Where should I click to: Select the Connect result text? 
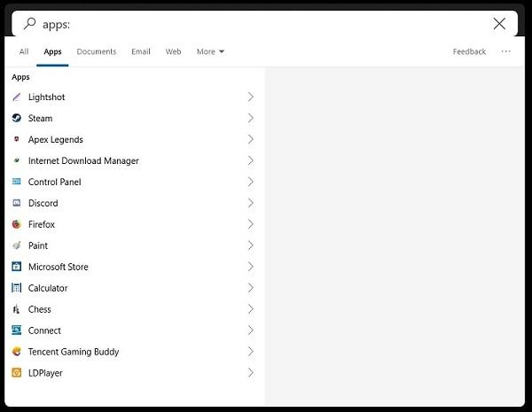tap(44, 330)
